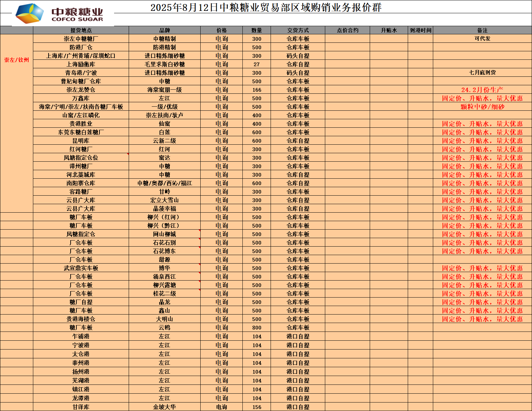The height and width of the screenshot is (411, 532).
Task: Select the 备注 header cell
Action: [x=482, y=30]
